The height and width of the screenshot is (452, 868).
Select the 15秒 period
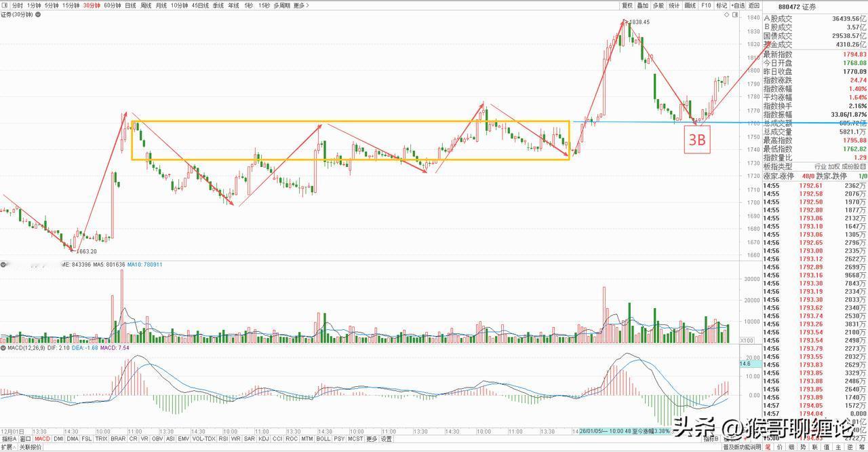(x=264, y=5)
